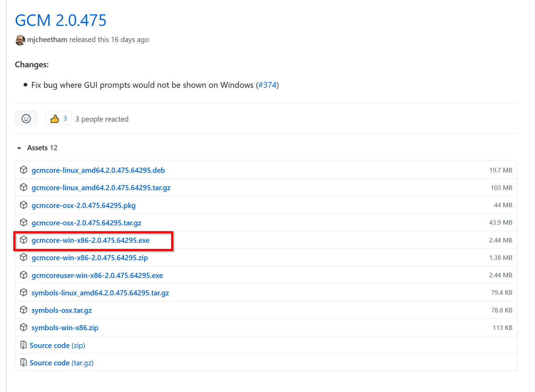Download gcmcore-linux_amd64.2.0.475.64295.tar.gz

[101, 188]
